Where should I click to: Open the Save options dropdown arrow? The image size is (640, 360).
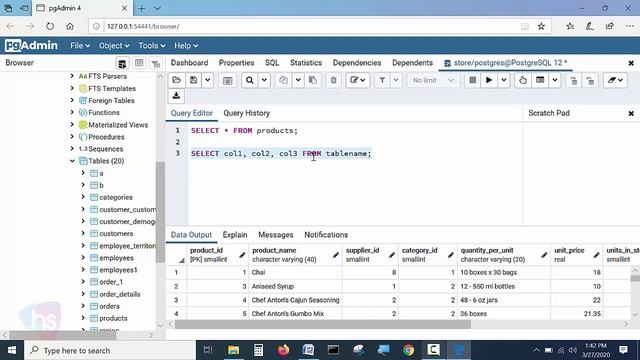click(x=207, y=80)
